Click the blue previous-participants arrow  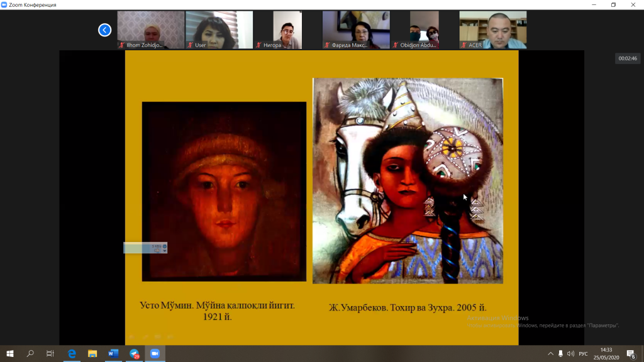point(105,30)
